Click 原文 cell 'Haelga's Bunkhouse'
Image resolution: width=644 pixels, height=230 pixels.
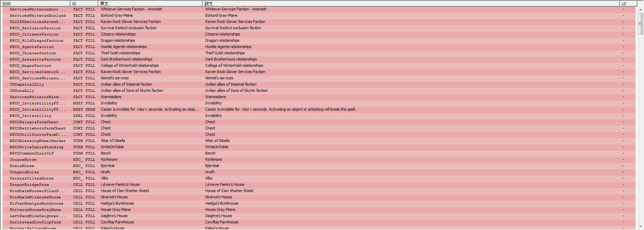click(117, 204)
